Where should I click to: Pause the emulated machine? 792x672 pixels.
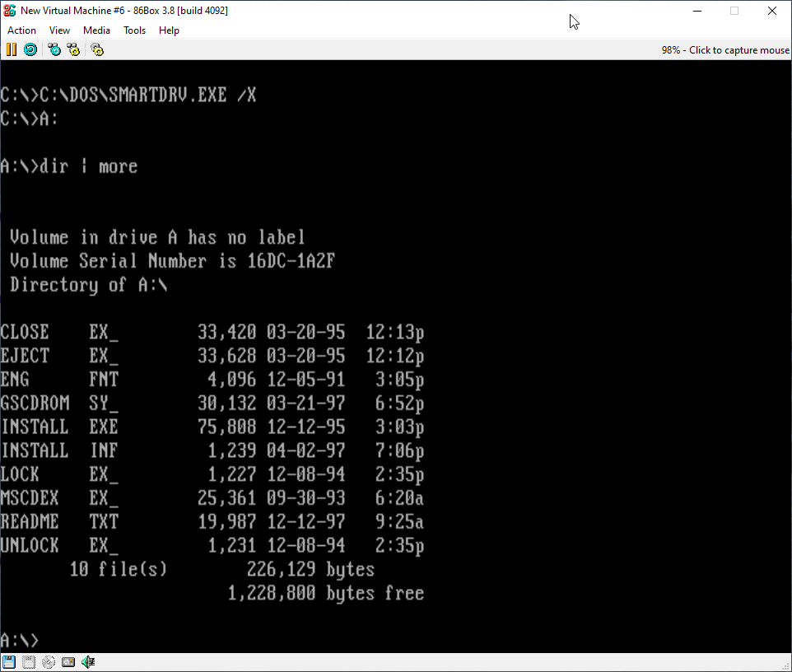point(11,49)
